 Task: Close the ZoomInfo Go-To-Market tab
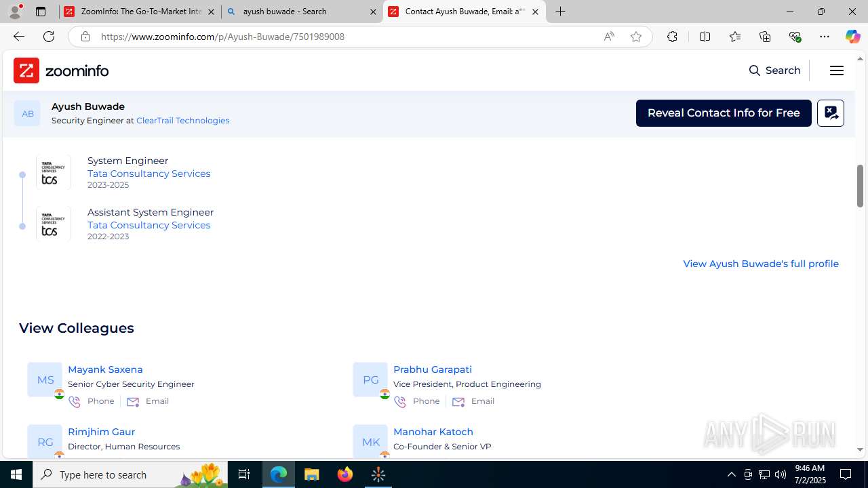(x=211, y=12)
